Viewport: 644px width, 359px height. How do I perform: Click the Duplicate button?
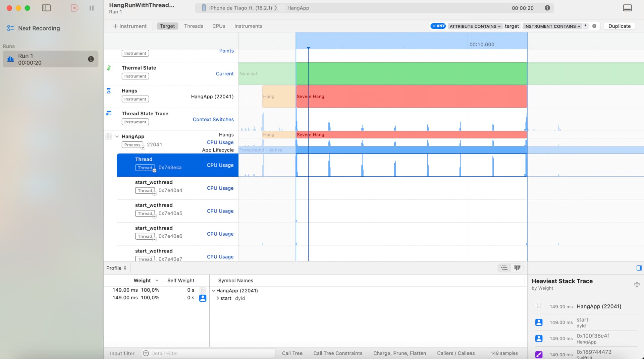619,26
